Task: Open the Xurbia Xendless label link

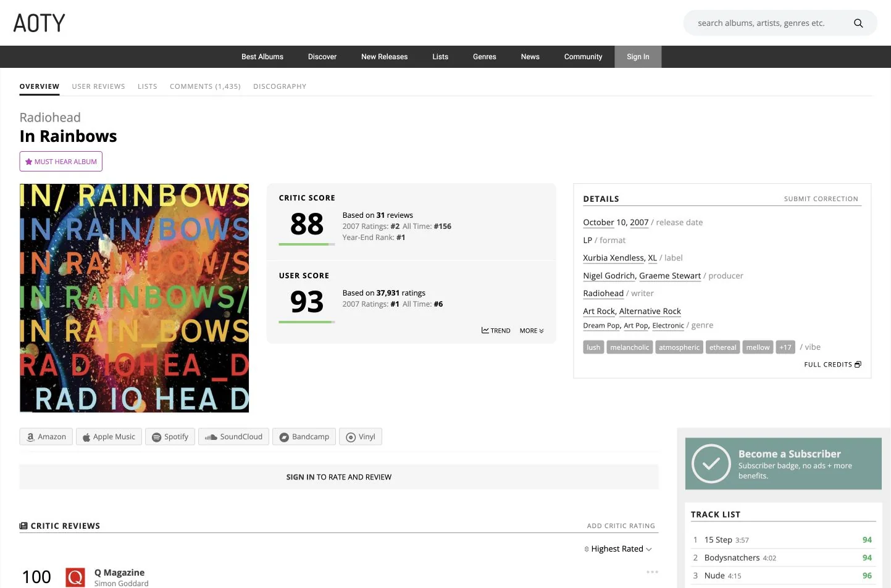Action: pos(613,258)
